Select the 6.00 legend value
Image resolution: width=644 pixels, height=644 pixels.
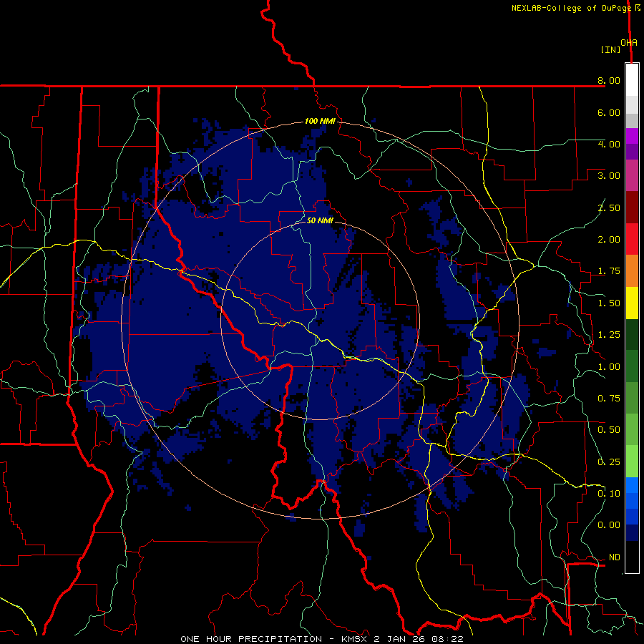(609, 112)
